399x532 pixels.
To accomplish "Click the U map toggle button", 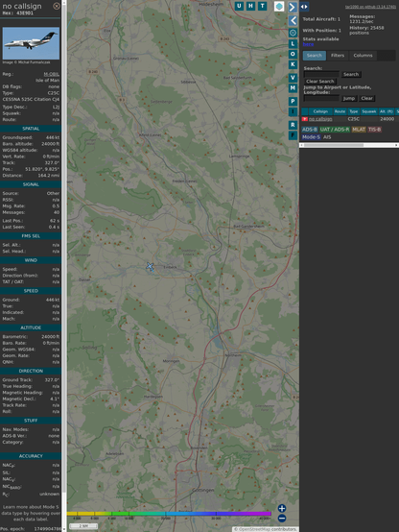I will point(239,6).
